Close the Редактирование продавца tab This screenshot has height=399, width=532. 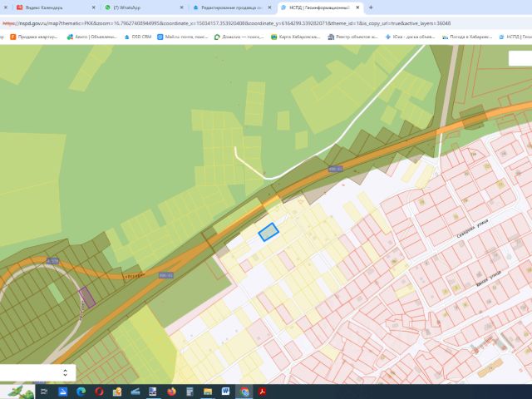269,7
